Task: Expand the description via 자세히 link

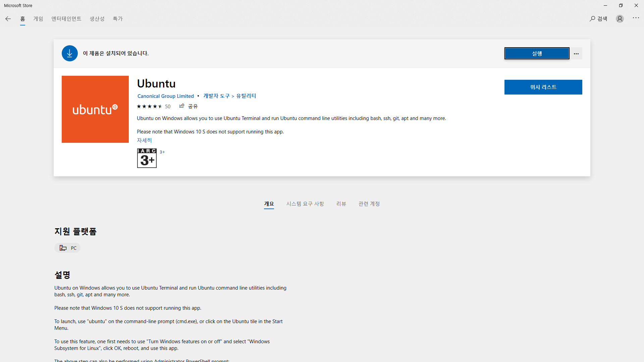Action: click(x=144, y=140)
